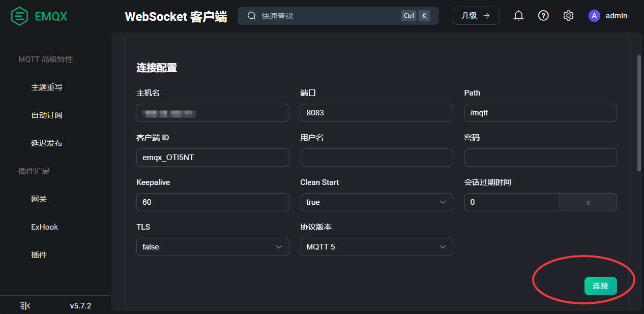Click the 升级 upgrade button
Image resolution: width=644 pixels, height=314 pixels.
pos(476,16)
